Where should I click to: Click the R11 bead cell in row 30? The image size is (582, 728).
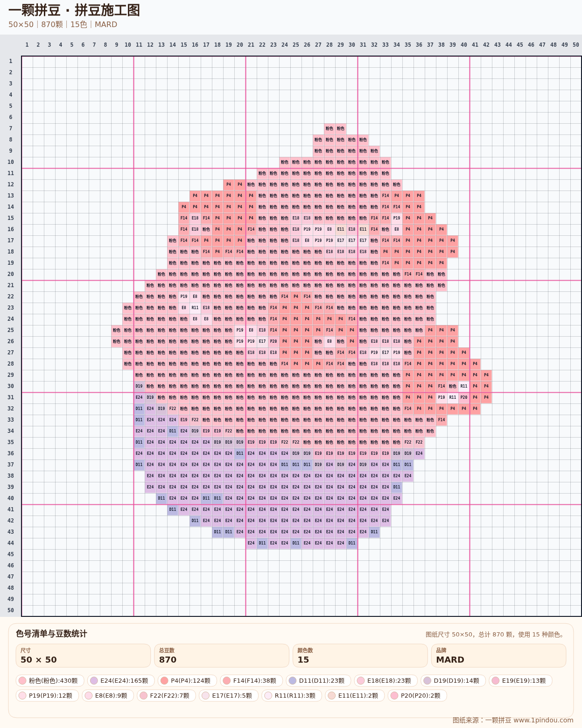(x=464, y=386)
